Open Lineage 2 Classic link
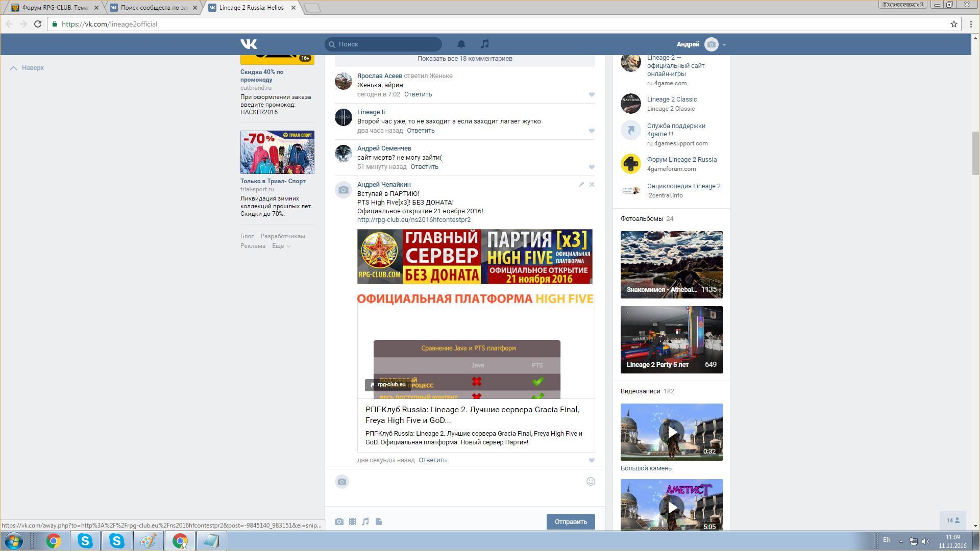 (672, 99)
